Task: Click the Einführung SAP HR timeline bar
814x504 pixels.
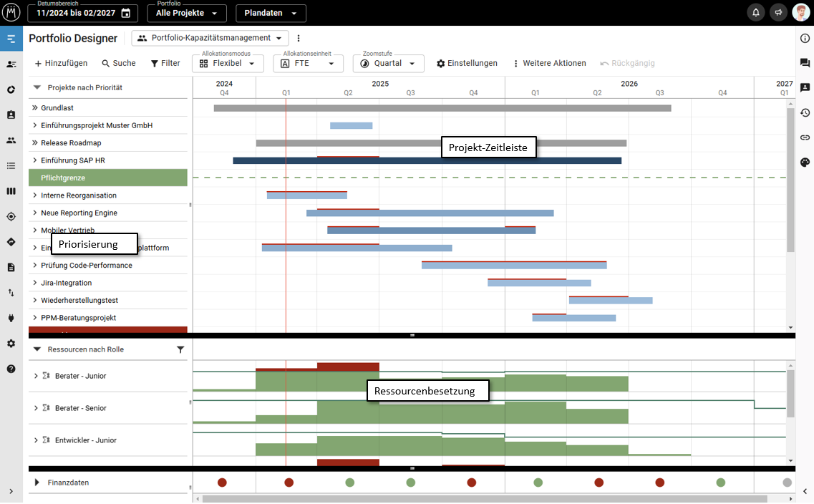Action: 427,161
